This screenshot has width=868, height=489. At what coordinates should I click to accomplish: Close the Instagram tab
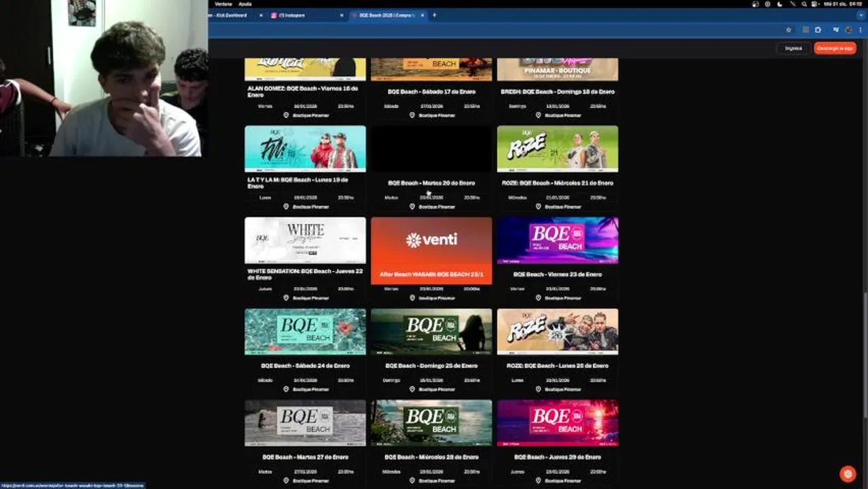coord(341,15)
